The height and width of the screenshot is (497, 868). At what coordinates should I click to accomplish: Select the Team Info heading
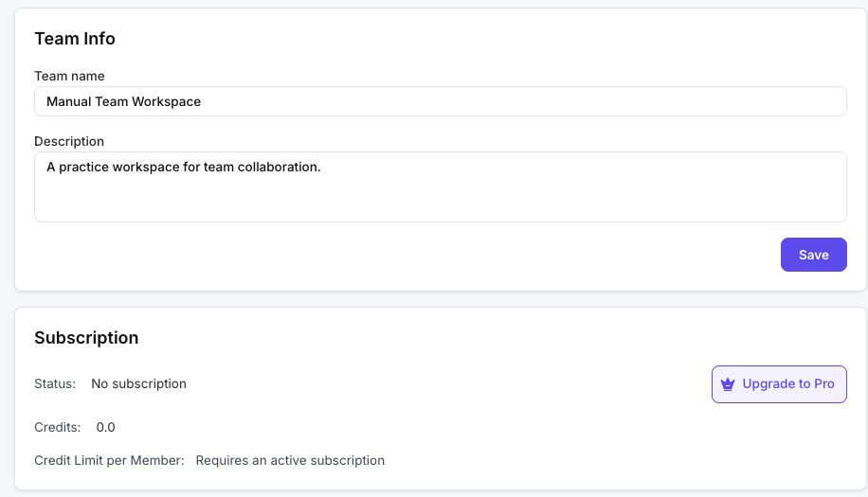pyautogui.click(x=75, y=39)
